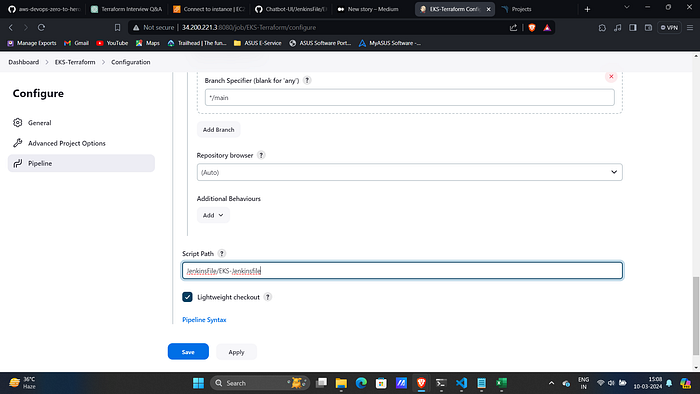The image size is (700, 394).
Task: Expand the tab search chevron
Action: 627,7
